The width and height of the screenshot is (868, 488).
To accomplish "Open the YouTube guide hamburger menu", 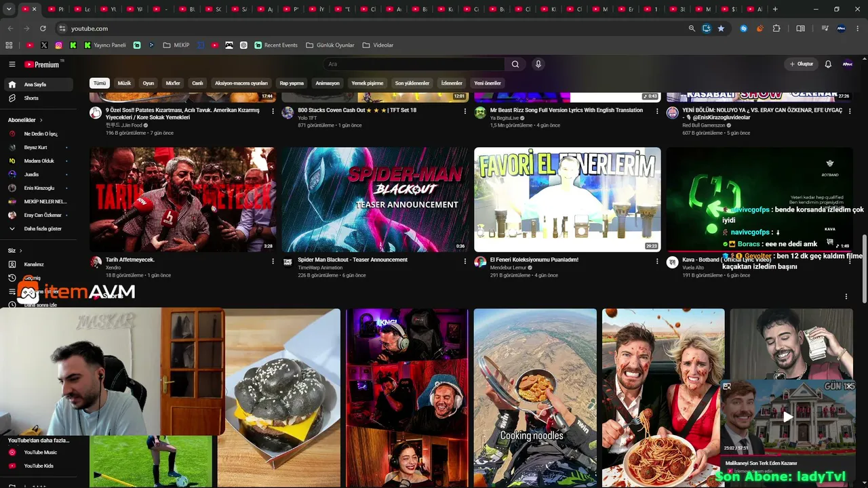I will (12, 64).
